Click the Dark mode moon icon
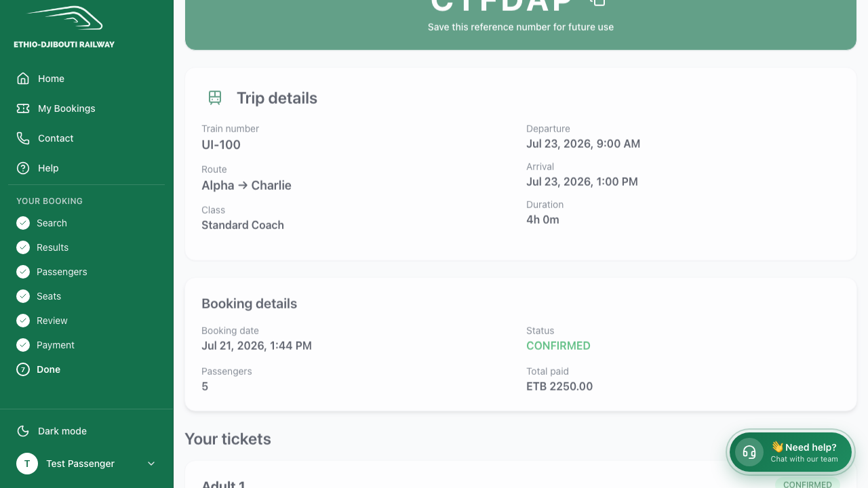This screenshot has width=868, height=488. [x=23, y=431]
